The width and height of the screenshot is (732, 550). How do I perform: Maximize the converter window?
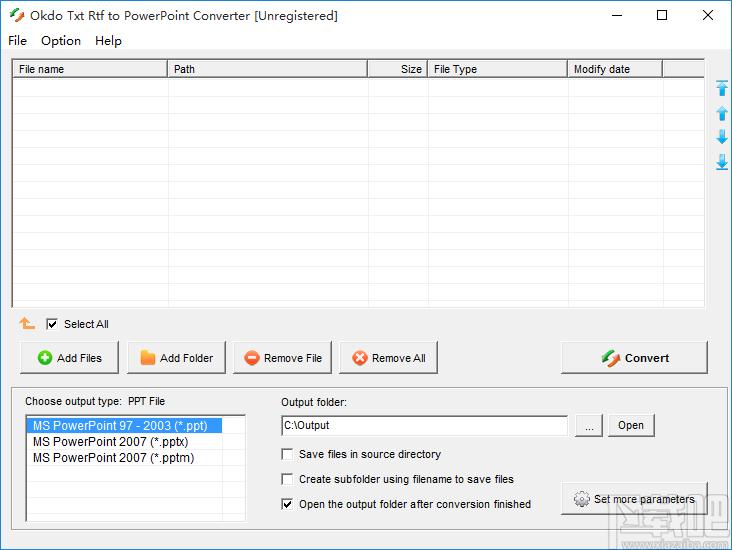662,15
